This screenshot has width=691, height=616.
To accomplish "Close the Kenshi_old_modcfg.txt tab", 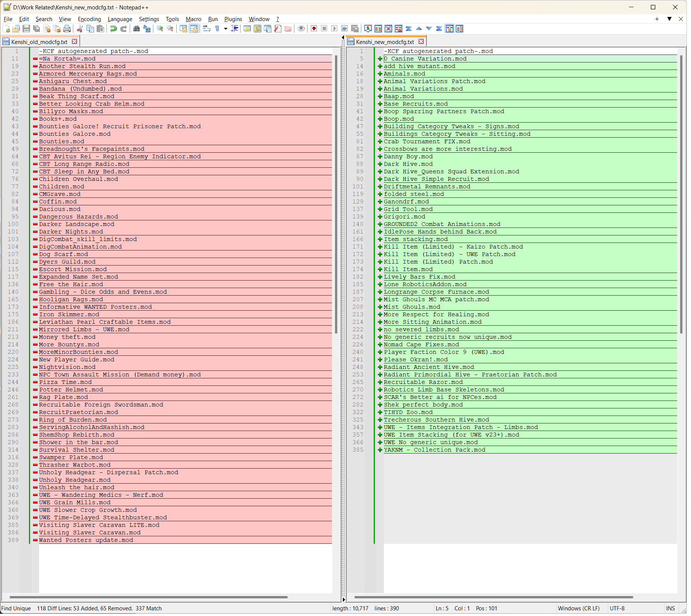I will (74, 42).
